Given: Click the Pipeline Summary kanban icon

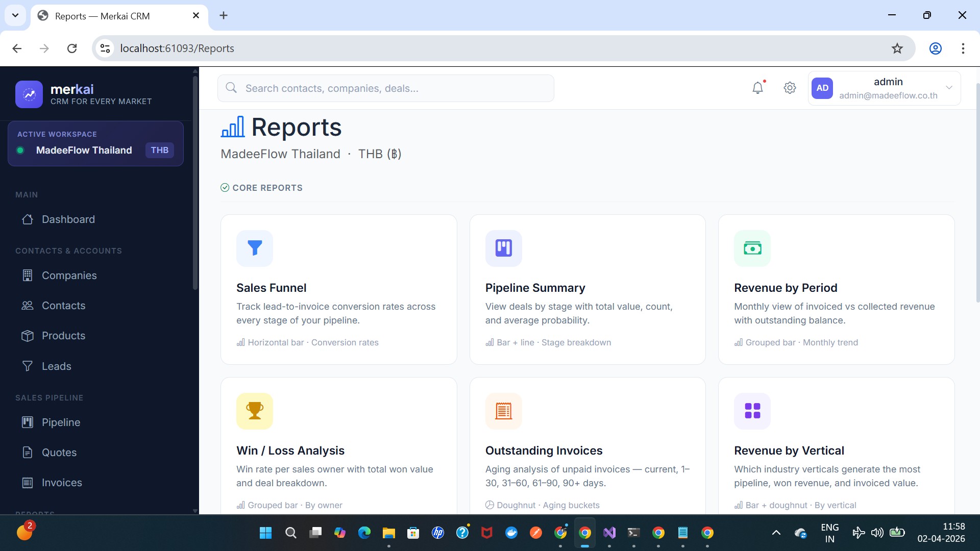Looking at the screenshot, I should pos(503,248).
